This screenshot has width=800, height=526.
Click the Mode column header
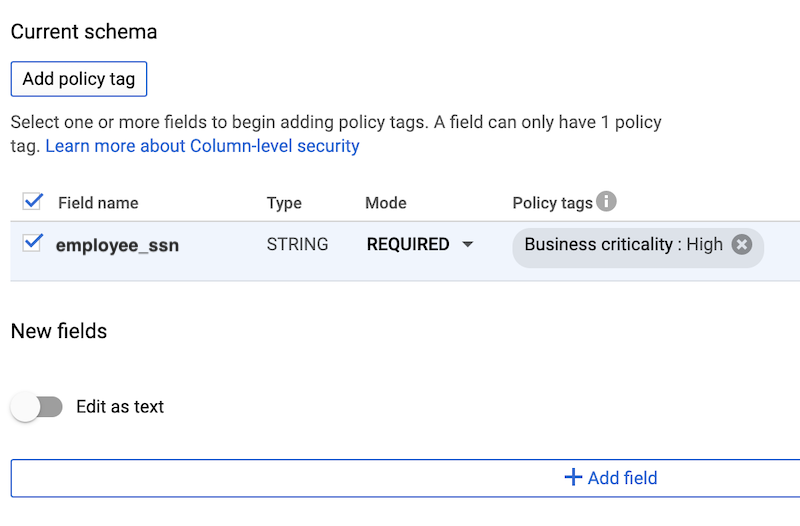[x=386, y=203]
